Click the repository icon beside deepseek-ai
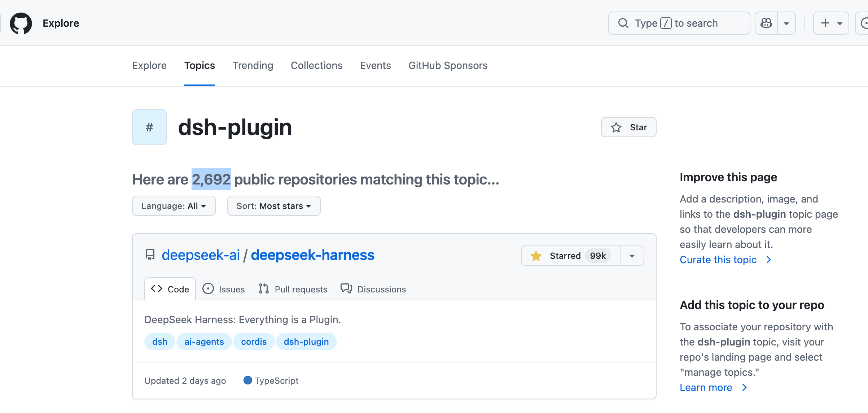 tap(150, 255)
